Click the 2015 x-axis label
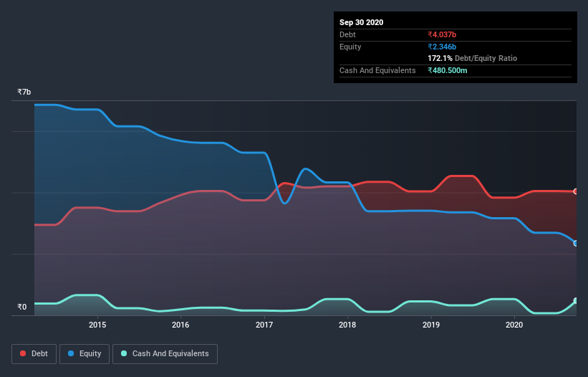This screenshot has width=588, height=377. [97, 325]
